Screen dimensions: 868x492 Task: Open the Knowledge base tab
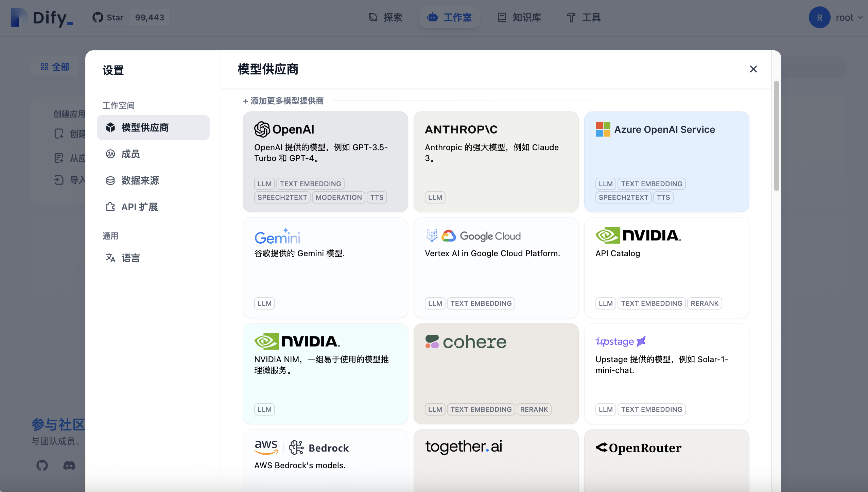pos(519,17)
